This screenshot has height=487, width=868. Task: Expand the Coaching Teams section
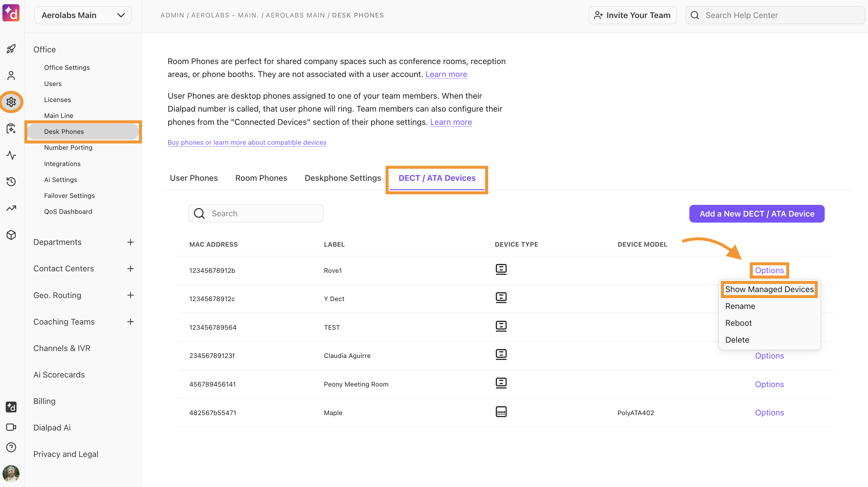131,322
